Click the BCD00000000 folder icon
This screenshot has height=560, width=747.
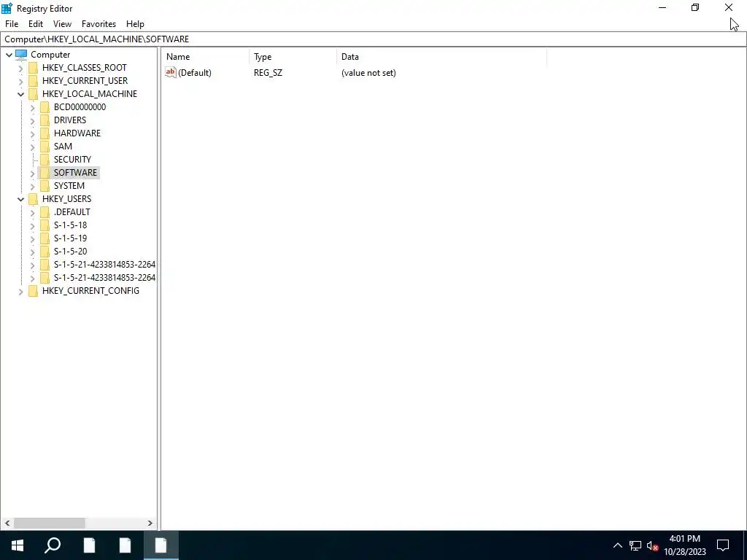click(x=44, y=106)
